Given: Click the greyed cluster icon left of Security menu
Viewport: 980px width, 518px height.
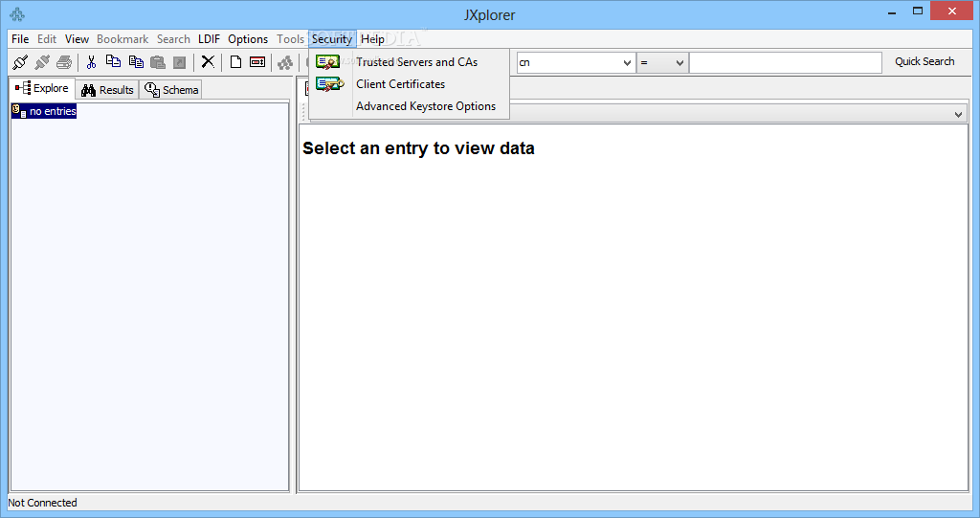Looking at the screenshot, I should (285, 62).
